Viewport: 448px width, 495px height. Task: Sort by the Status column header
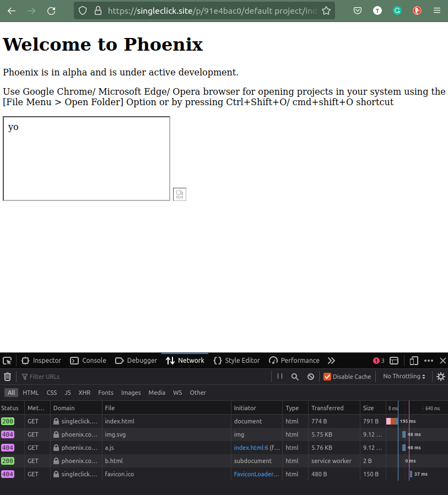[12, 408]
